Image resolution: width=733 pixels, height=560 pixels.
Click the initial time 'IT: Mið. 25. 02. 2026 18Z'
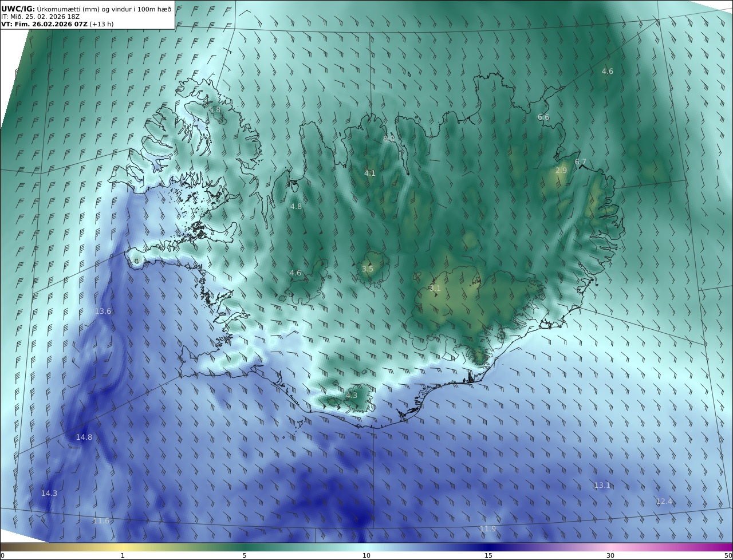(40, 17)
